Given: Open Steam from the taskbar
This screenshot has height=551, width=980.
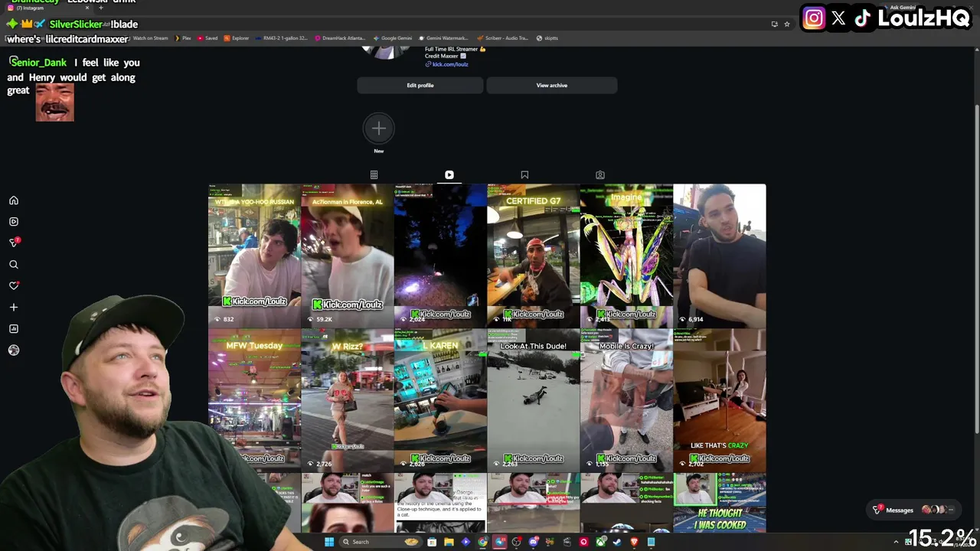Looking at the screenshot, I should [617, 542].
